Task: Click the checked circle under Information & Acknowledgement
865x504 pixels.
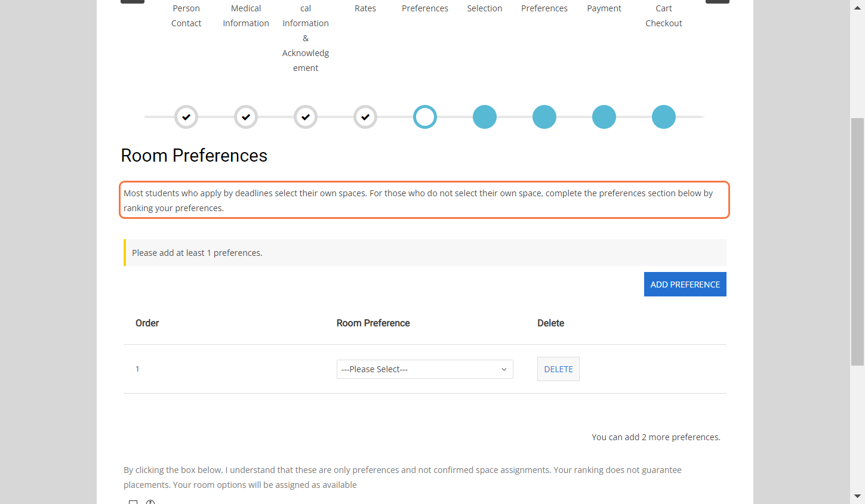Action: click(x=306, y=117)
